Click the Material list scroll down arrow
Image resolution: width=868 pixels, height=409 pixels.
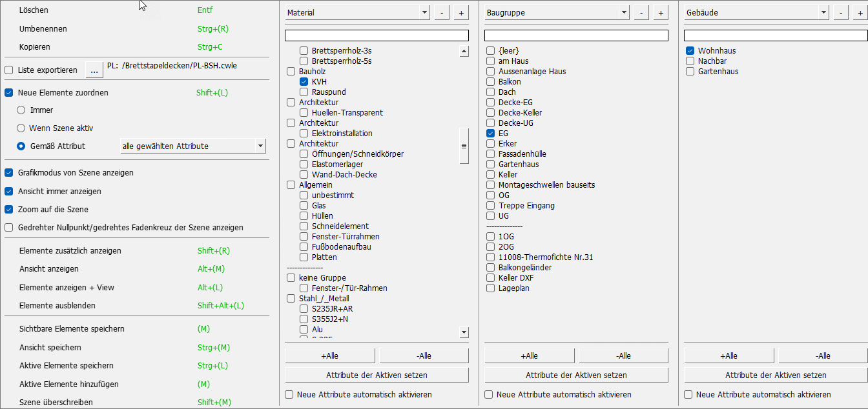pyautogui.click(x=464, y=332)
